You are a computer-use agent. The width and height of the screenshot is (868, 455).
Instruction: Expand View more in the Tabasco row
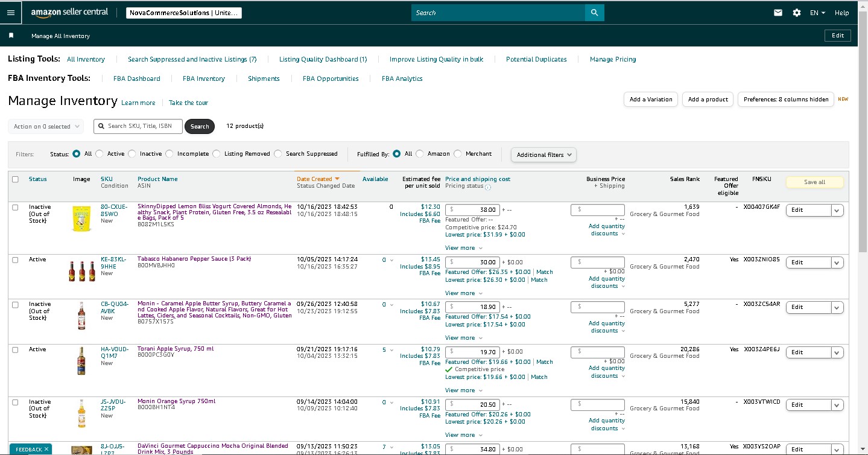464,293
